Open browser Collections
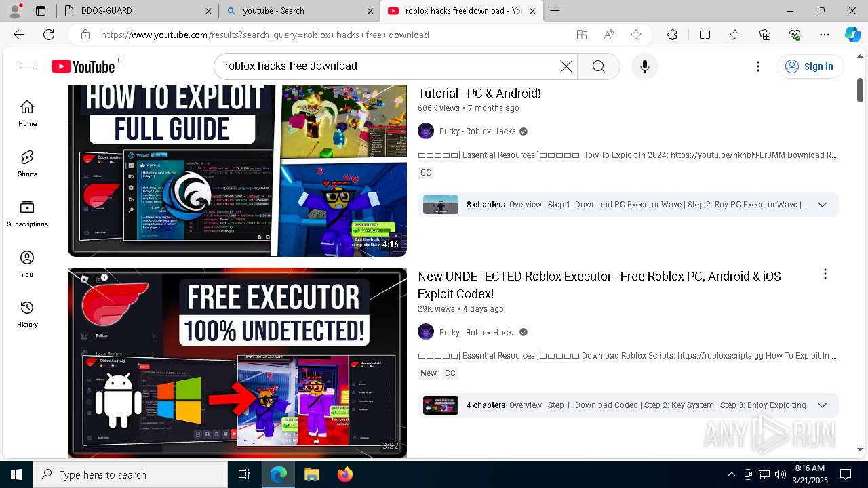 point(765,35)
